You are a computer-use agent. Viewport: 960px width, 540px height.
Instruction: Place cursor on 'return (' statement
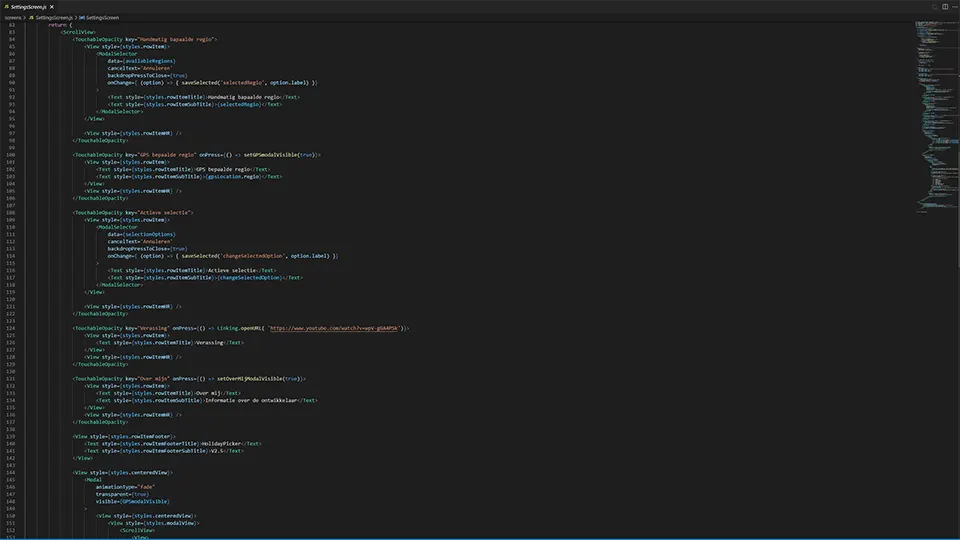click(x=60, y=25)
